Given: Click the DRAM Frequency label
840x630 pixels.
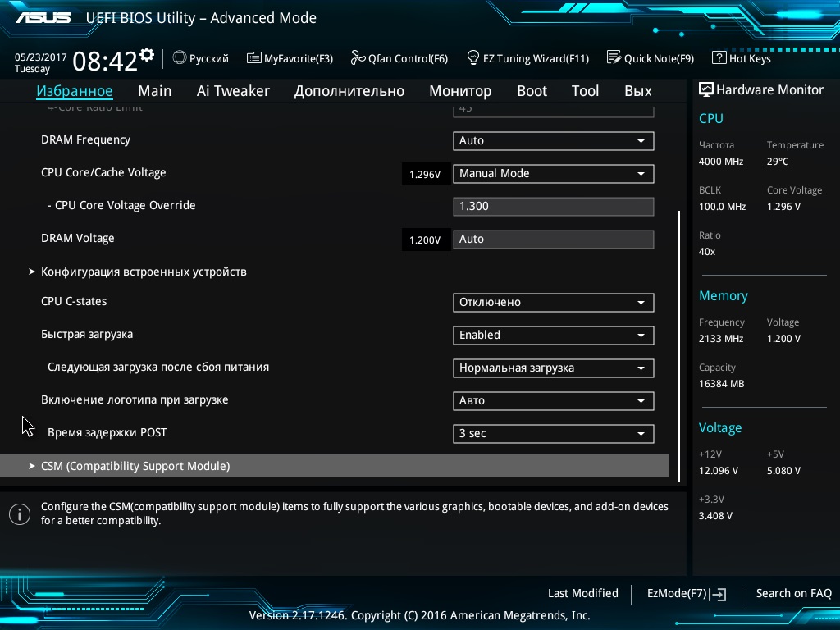Looking at the screenshot, I should click(85, 139).
